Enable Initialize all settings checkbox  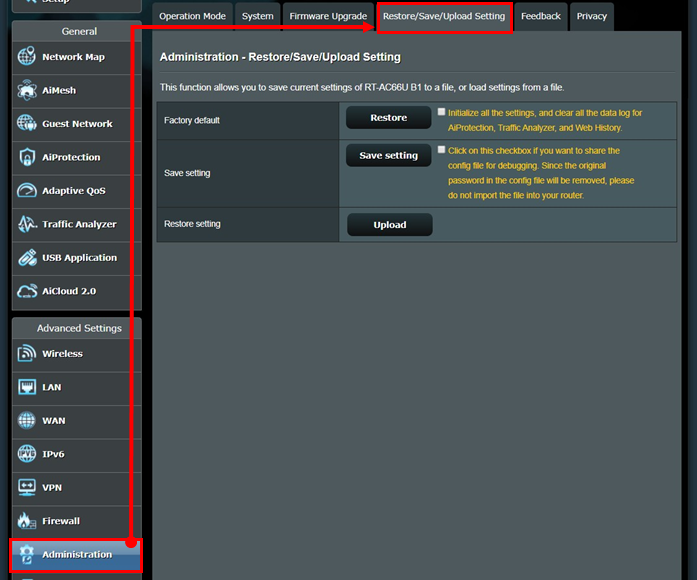441,112
